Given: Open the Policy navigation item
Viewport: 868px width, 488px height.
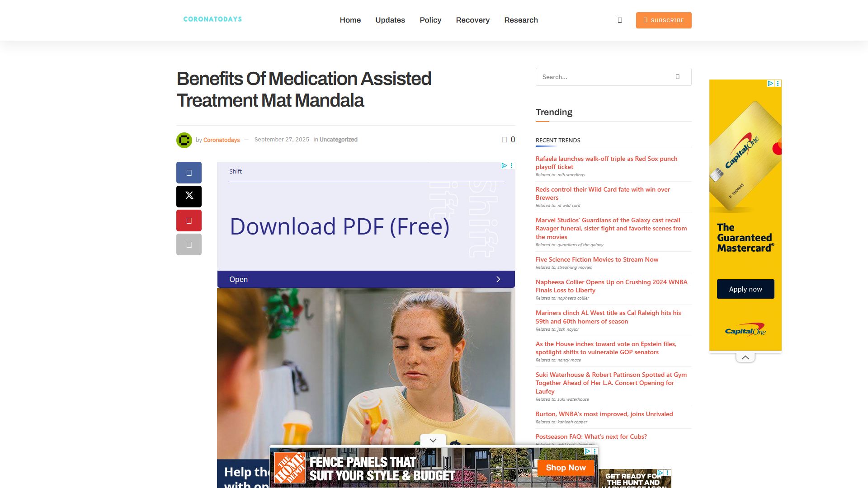Looking at the screenshot, I should 430,20.
